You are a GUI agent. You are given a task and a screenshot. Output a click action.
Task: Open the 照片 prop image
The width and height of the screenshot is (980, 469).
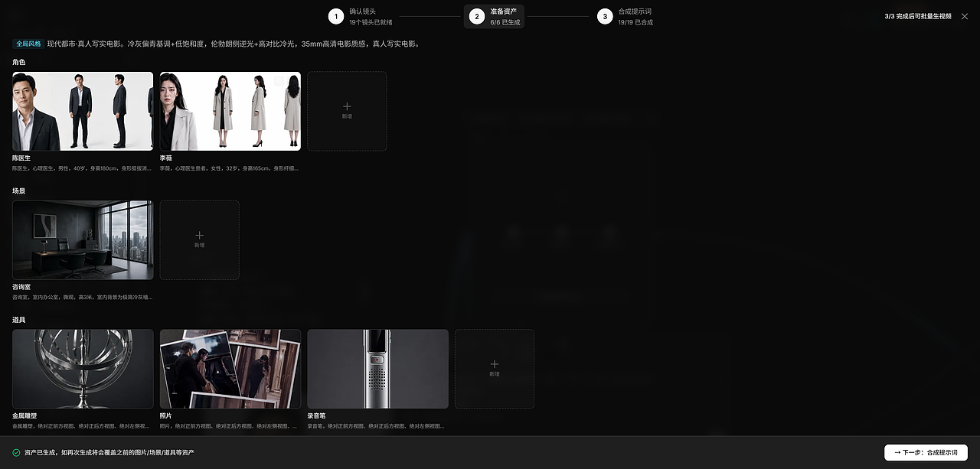(x=230, y=369)
